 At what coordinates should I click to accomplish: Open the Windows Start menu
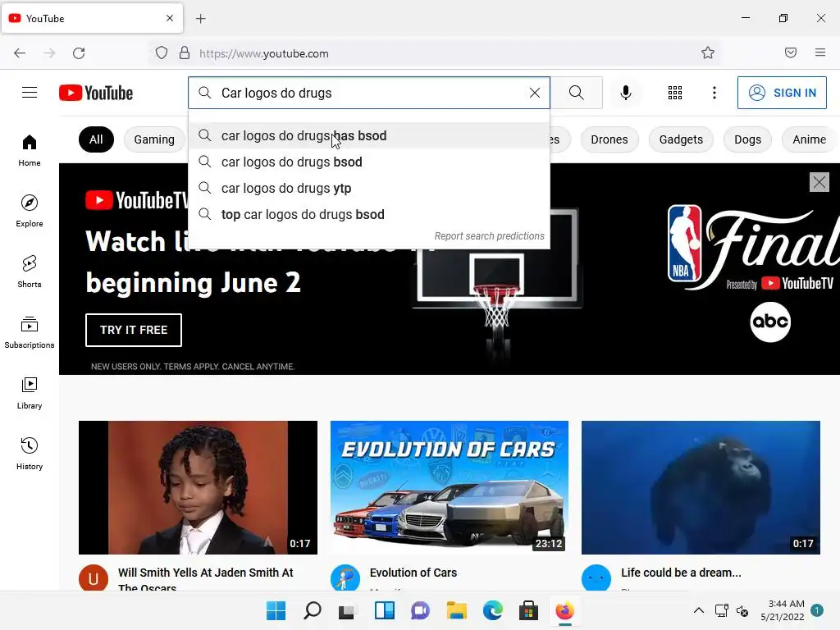276,610
